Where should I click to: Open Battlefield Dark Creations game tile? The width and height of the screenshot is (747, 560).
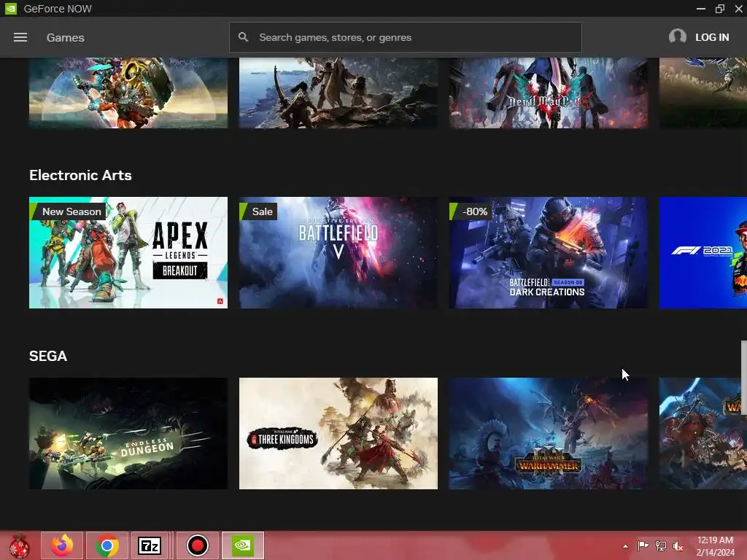tap(549, 252)
